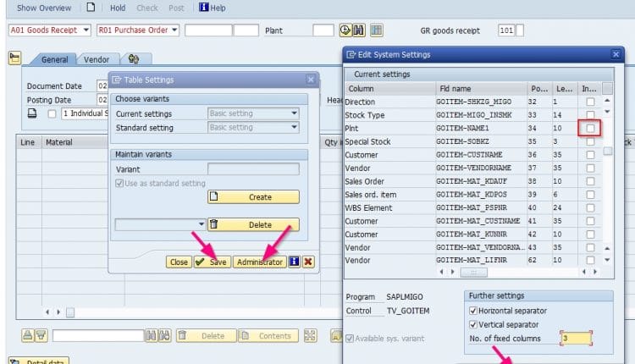Toggle the Available sys. variant checkbox
The image size is (635, 364).
pos(350,339)
